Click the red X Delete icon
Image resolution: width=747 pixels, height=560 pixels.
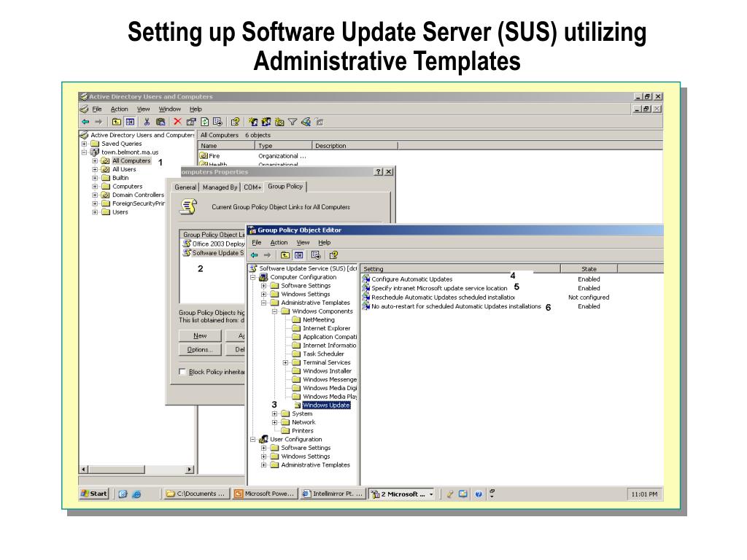click(x=177, y=122)
